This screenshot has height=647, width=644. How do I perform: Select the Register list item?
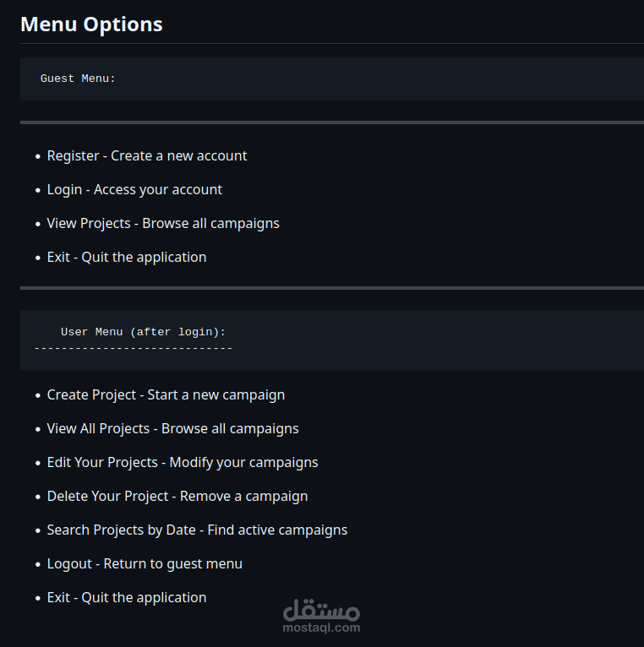coord(146,156)
